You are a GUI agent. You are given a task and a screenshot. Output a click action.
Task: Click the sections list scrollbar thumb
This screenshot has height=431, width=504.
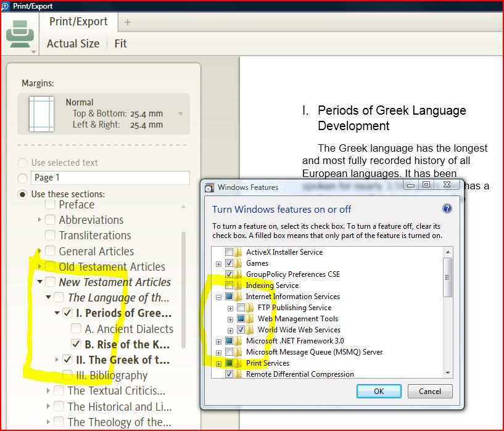(184, 290)
